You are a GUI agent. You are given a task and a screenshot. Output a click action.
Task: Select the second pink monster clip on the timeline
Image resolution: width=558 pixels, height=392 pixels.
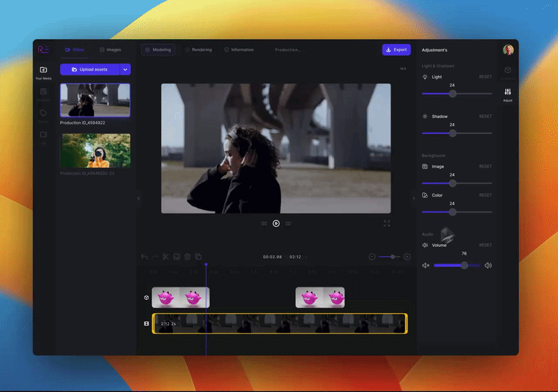(x=320, y=297)
